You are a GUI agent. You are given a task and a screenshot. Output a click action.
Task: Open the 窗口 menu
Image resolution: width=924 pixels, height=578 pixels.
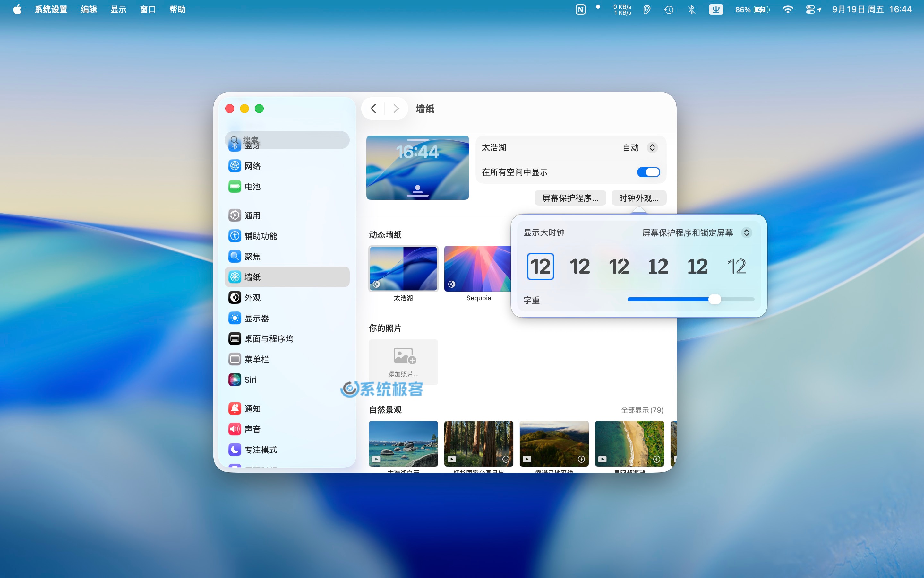148,9
